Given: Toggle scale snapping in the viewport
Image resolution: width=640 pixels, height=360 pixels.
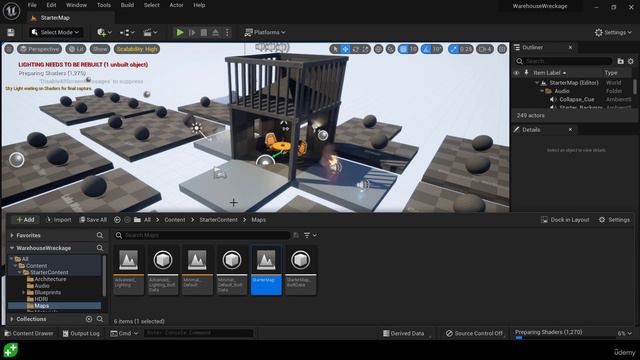Looking at the screenshot, I should click(x=453, y=49).
